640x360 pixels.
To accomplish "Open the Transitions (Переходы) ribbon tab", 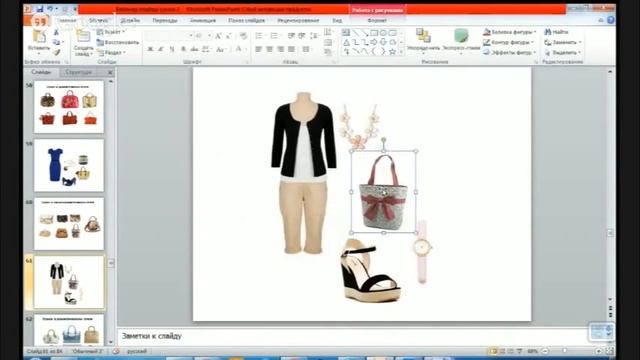I will [x=165, y=20].
